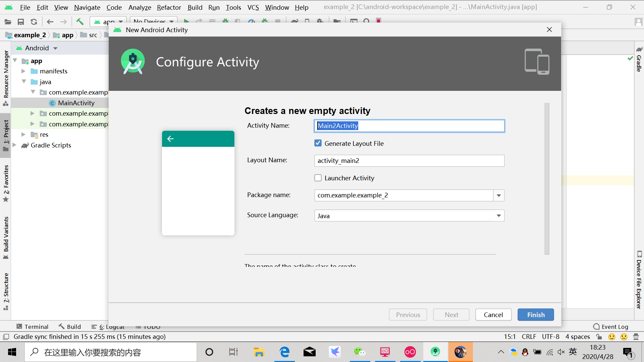This screenshot has height=362, width=644.
Task: Click the Finish button
Action: [x=535, y=314]
